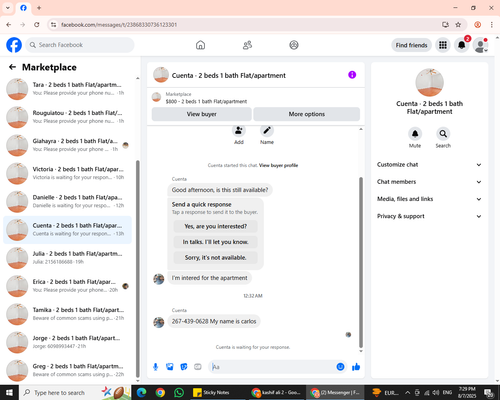Open Microsoft Edge from the taskbar
Image resolution: width=500 pixels, height=400 pixels.
(x=142, y=392)
